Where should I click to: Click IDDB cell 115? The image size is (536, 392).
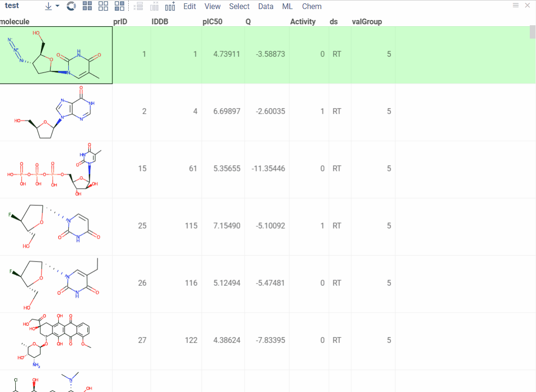pos(191,226)
